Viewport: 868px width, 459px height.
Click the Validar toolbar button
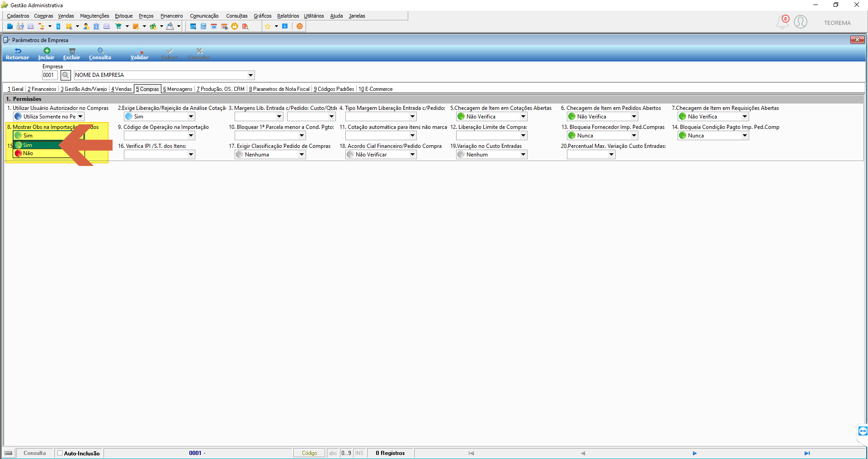coord(139,54)
